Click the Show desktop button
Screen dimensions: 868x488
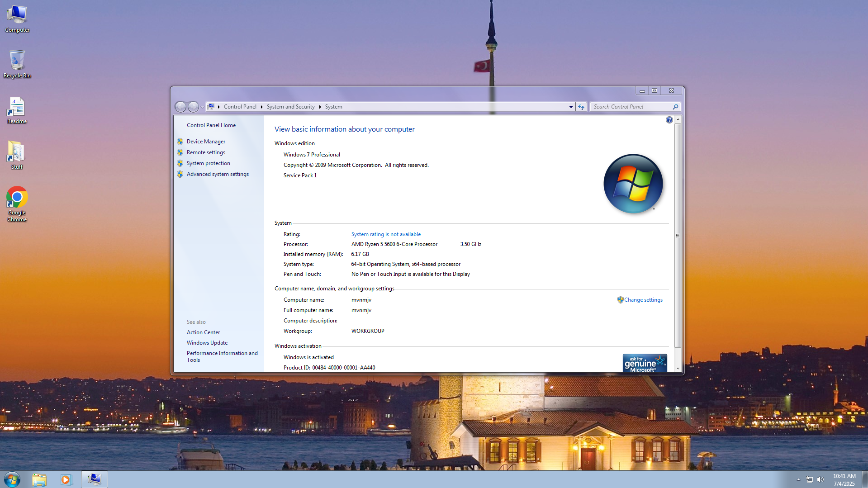[864, 479]
